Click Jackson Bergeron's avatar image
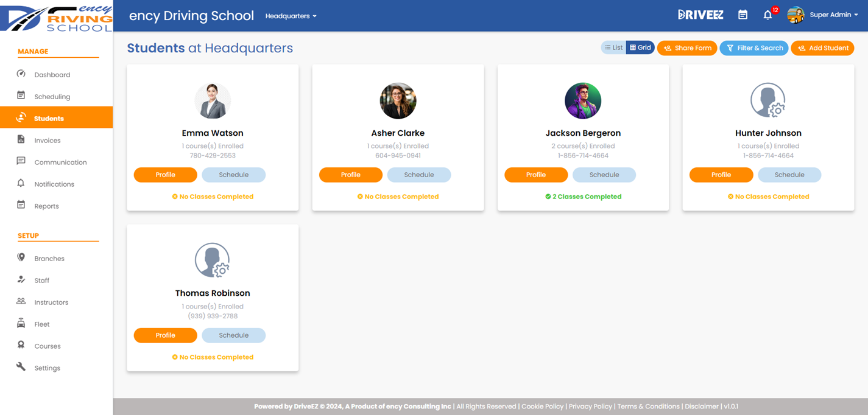The height and width of the screenshot is (415, 868). (583, 100)
